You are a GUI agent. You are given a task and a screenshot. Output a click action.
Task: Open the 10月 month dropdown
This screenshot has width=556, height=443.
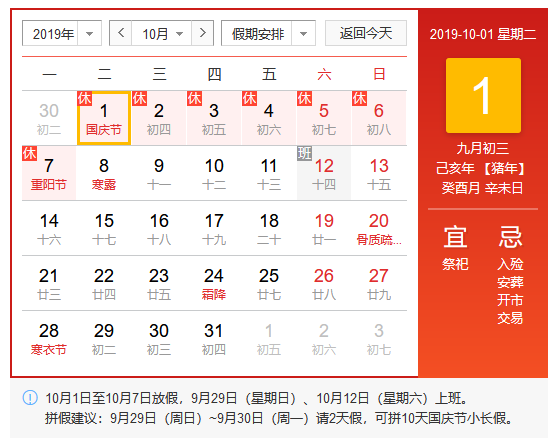click(x=162, y=33)
